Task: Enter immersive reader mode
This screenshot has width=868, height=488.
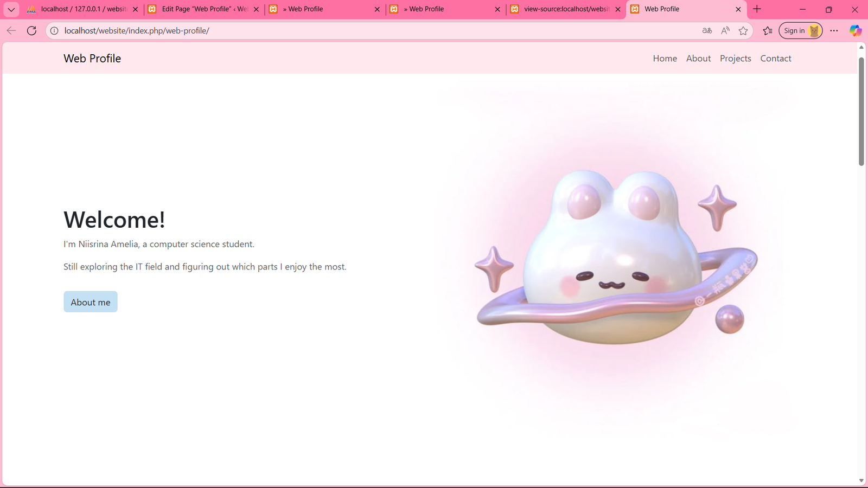Action: [x=707, y=30]
